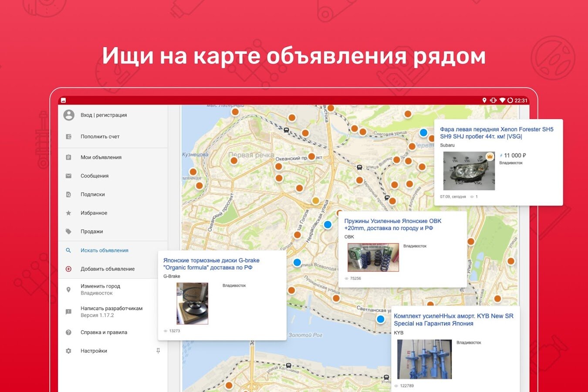Tap the red plus icon Добавить объявление
The width and height of the screenshot is (588, 392).
pyautogui.click(x=68, y=269)
